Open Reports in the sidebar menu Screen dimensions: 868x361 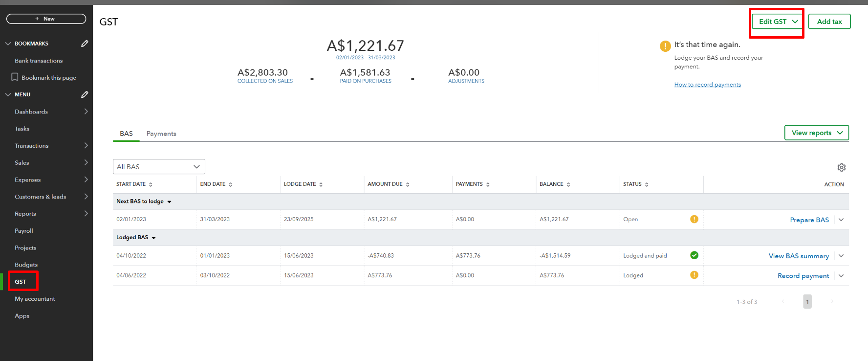pos(25,214)
